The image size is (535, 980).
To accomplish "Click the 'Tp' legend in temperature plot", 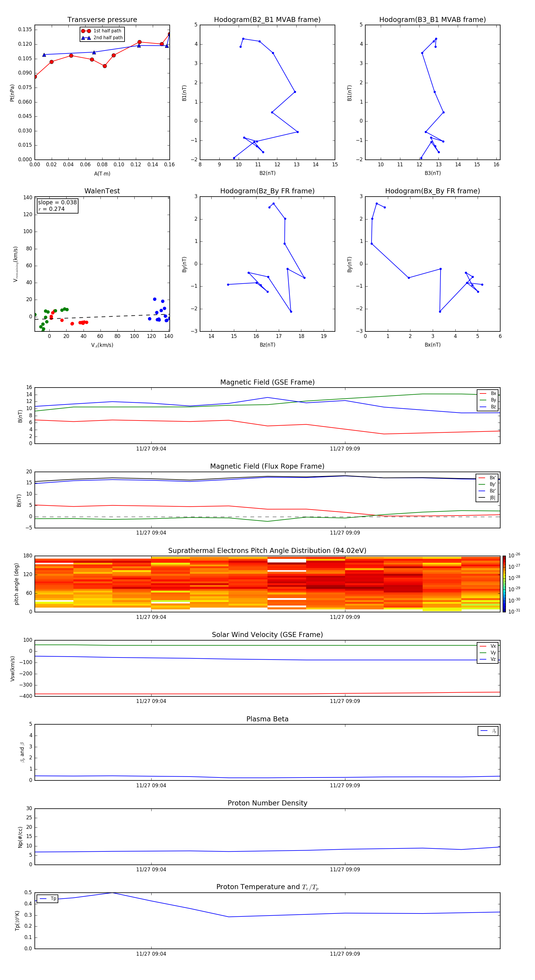I will (48, 899).
